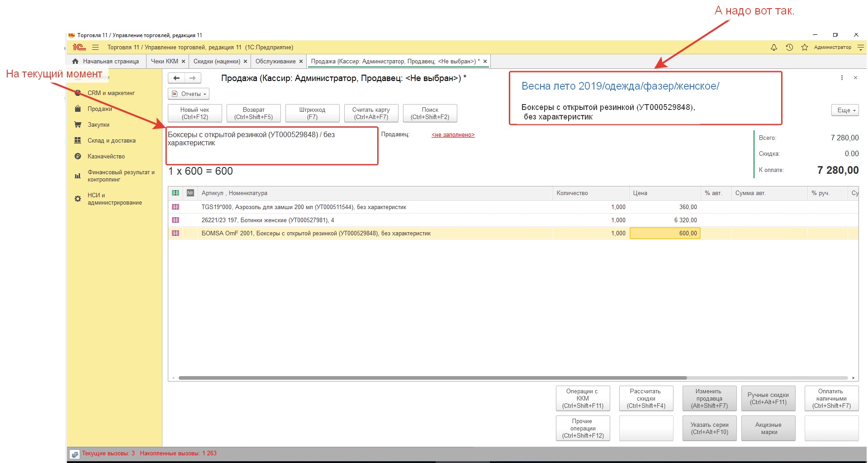Switch to the Скидки (наценки) tab
The width and height of the screenshot is (868, 463).
(217, 62)
